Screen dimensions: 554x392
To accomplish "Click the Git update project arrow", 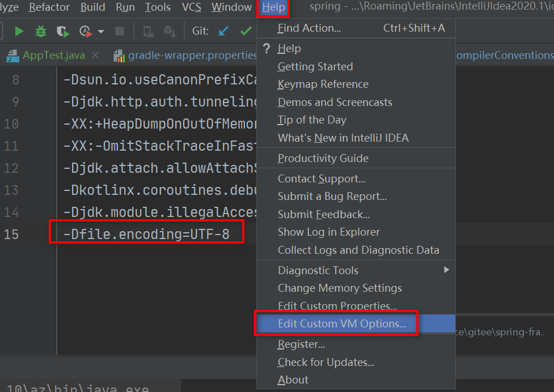I will 223,31.
